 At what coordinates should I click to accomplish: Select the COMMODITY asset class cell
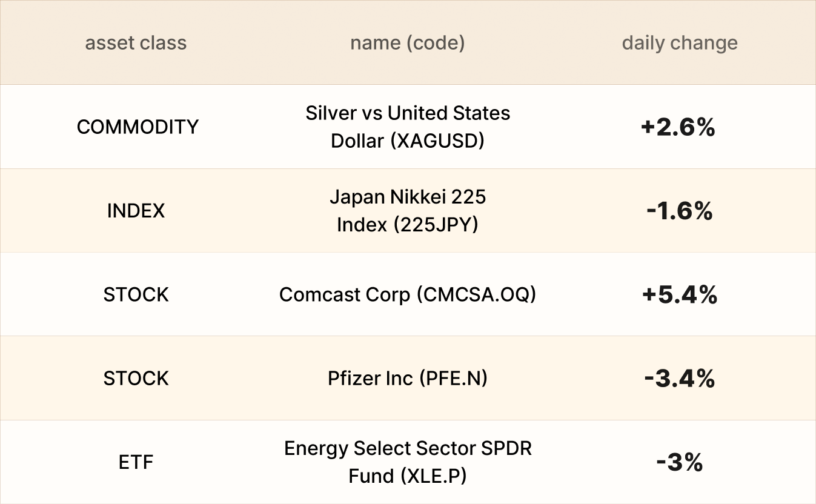138,127
